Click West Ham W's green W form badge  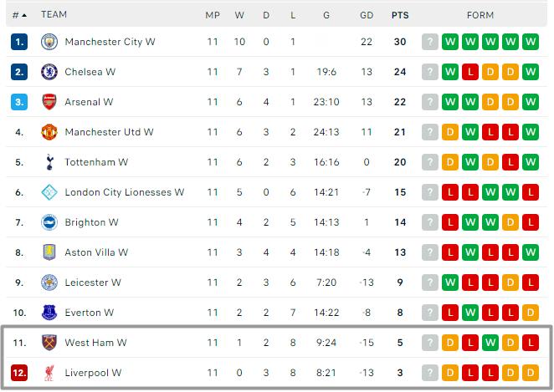[x=490, y=343]
